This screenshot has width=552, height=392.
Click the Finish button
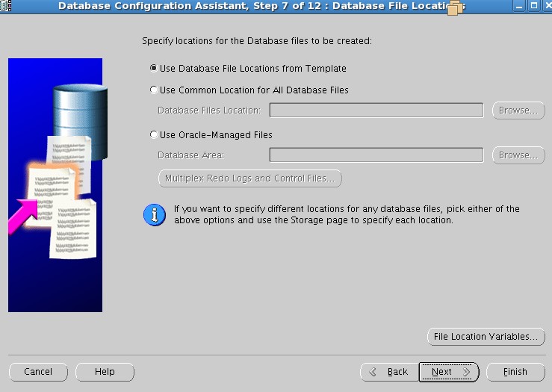tap(515, 372)
